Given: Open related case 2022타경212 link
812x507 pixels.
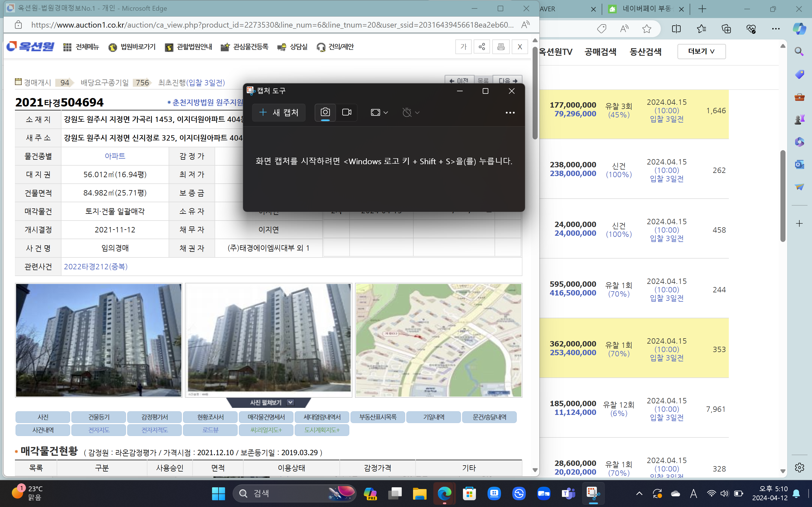Looking at the screenshot, I should pyautogui.click(x=96, y=266).
